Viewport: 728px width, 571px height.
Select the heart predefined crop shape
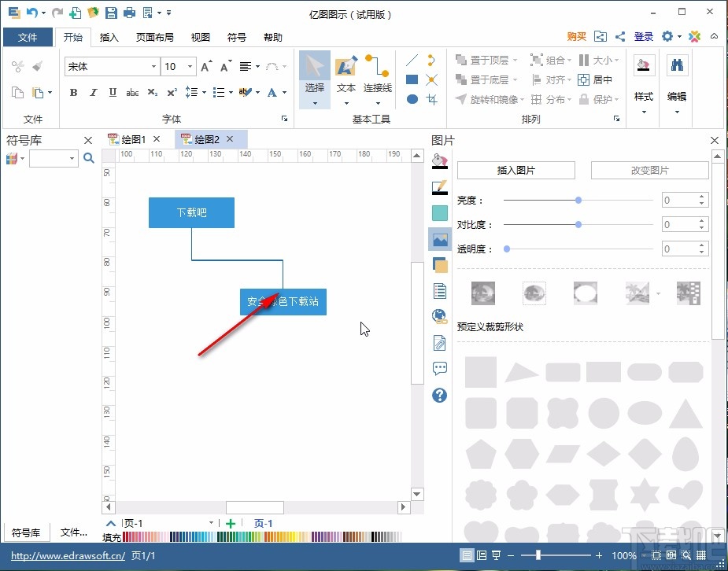tap(686, 495)
